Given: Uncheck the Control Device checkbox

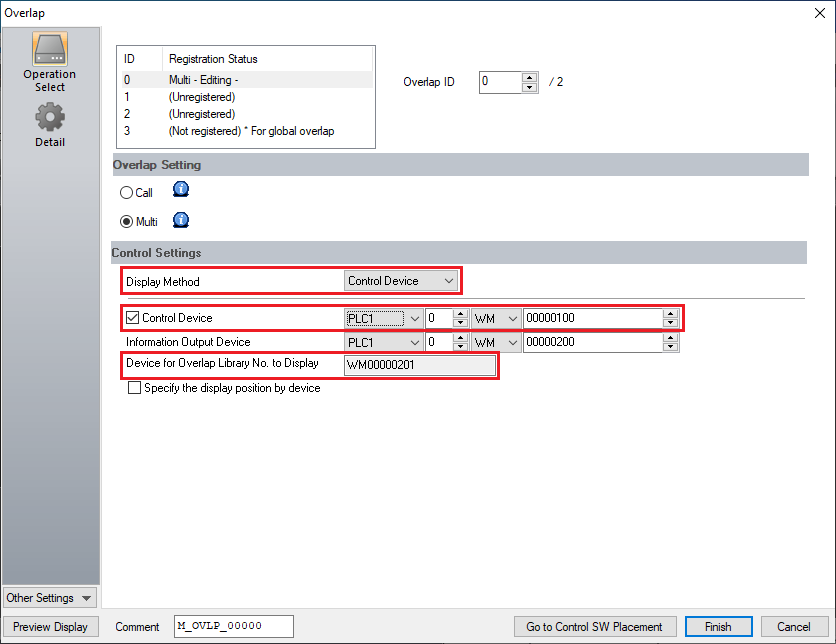Looking at the screenshot, I should (x=132, y=318).
